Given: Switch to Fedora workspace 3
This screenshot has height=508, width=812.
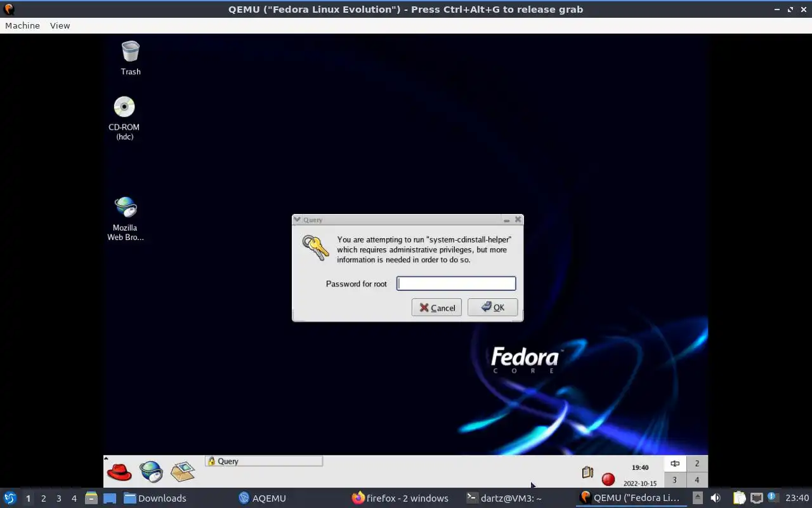Looking at the screenshot, I should pyautogui.click(x=674, y=480).
